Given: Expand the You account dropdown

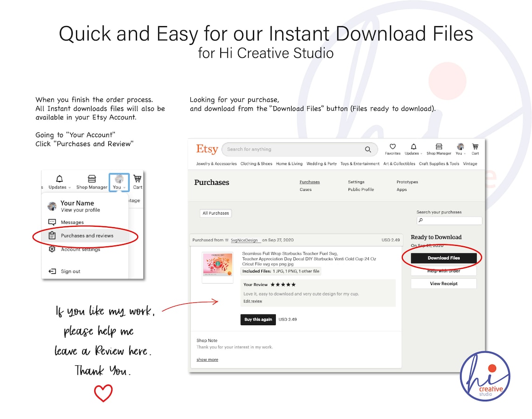Looking at the screenshot, I should (119, 182).
